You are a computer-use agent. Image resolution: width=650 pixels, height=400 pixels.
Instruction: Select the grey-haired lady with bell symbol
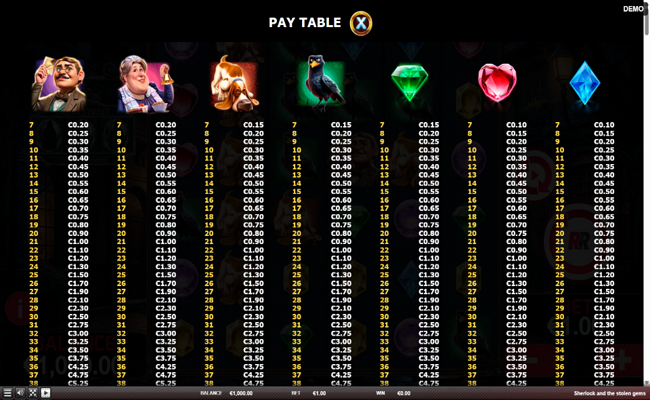pos(146,84)
